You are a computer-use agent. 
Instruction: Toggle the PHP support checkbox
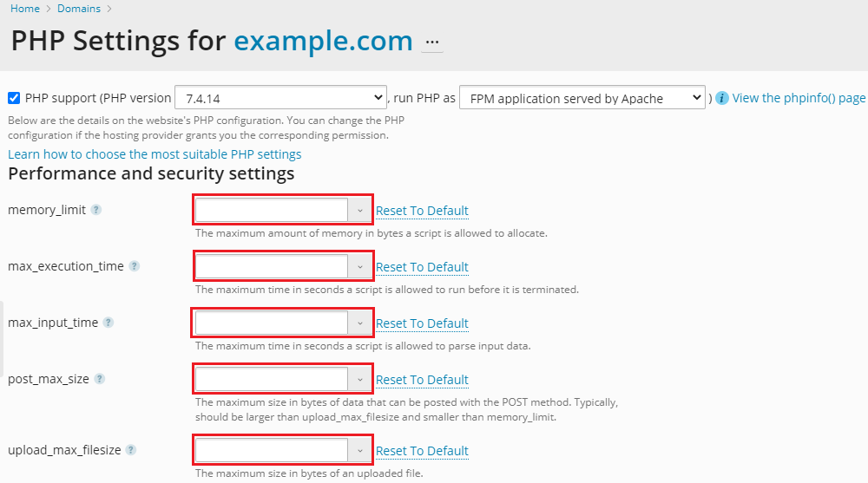[x=14, y=98]
